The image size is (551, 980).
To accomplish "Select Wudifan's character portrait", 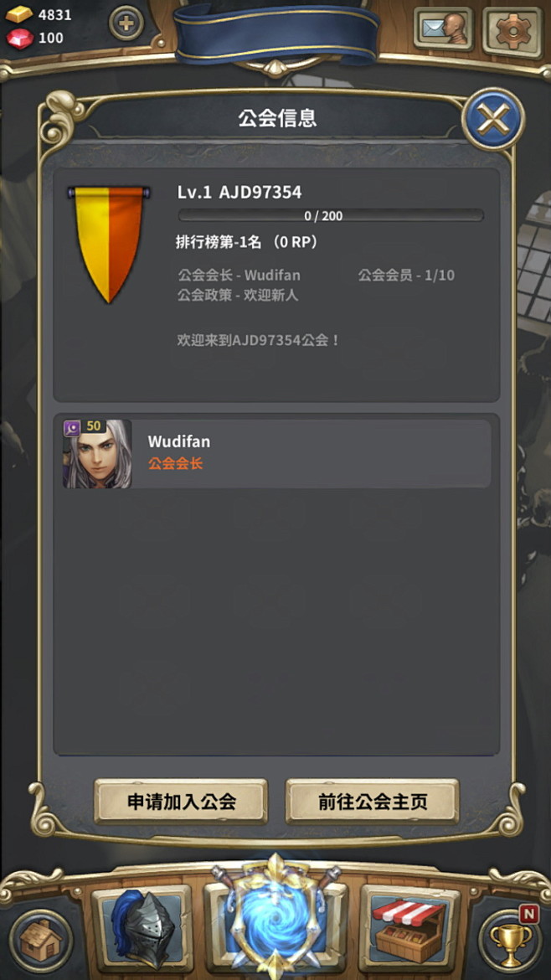I will click(x=97, y=454).
